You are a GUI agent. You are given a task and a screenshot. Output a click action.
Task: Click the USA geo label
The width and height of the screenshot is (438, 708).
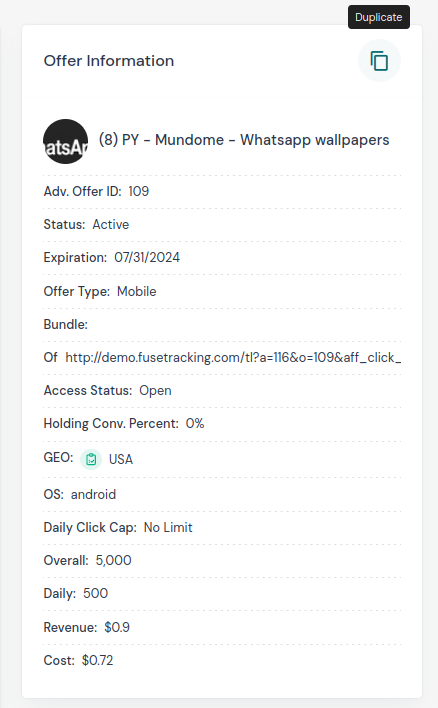121,460
